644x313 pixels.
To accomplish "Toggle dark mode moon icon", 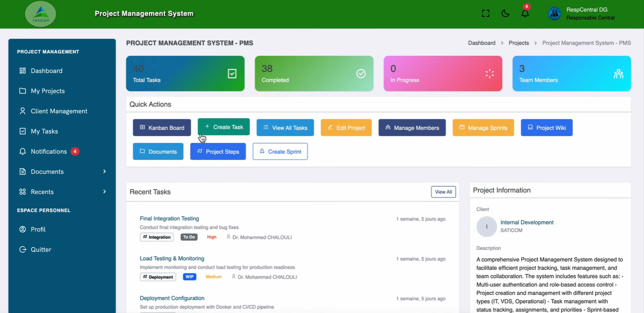I will [506, 14].
